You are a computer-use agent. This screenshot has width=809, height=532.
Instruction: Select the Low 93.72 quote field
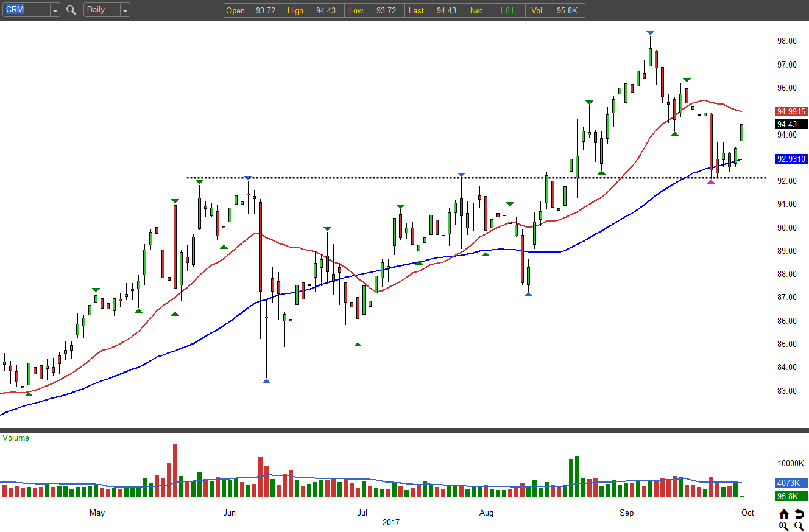tap(374, 10)
